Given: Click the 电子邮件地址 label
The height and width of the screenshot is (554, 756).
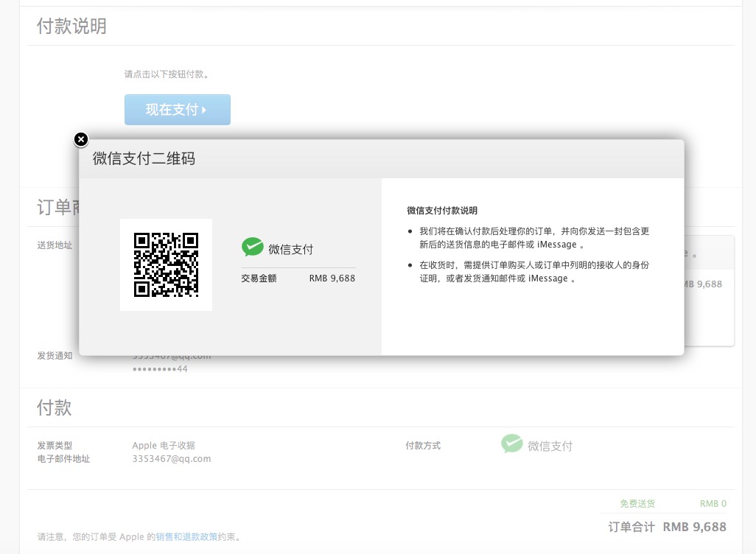Looking at the screenshot, I should tap(63, 459).
